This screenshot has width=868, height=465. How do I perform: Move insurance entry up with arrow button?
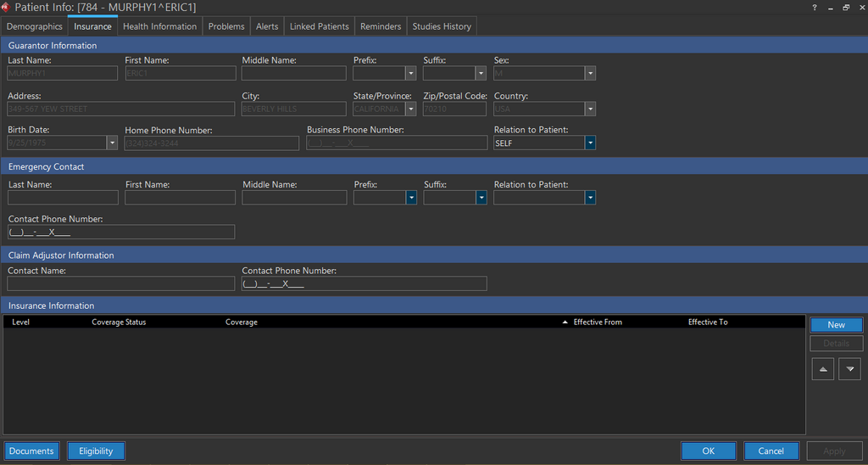pyautogui.click(x=822, y=369)
